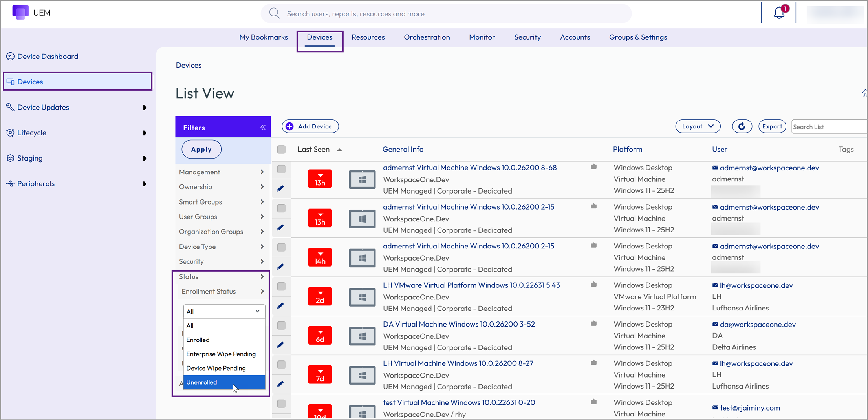The height and width of the screenshot is (420, 868).
Task: Expand the Device Type filter
Action: pyautogui.click(x=222, y=247)
